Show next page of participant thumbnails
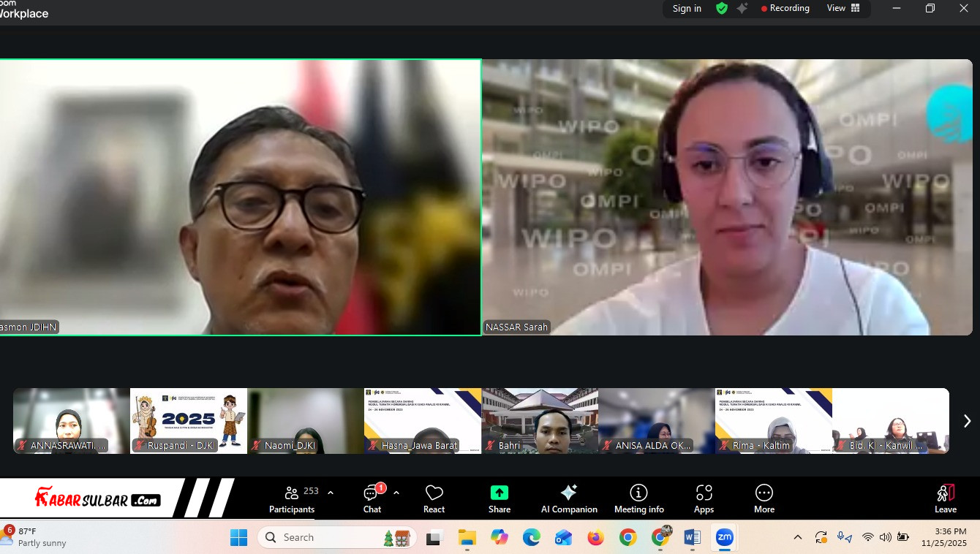The width and height of the screenshot is (980, 554). 967,421
